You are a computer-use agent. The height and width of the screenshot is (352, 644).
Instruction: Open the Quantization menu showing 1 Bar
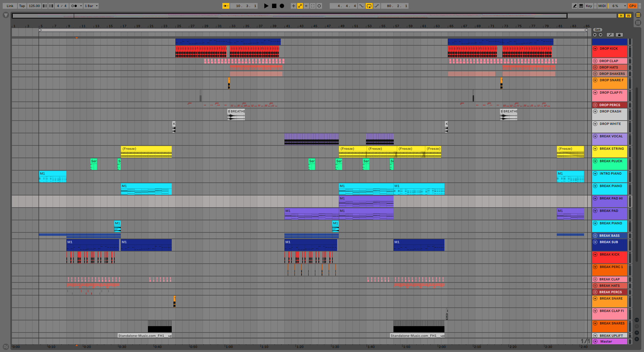pos(91,6)
